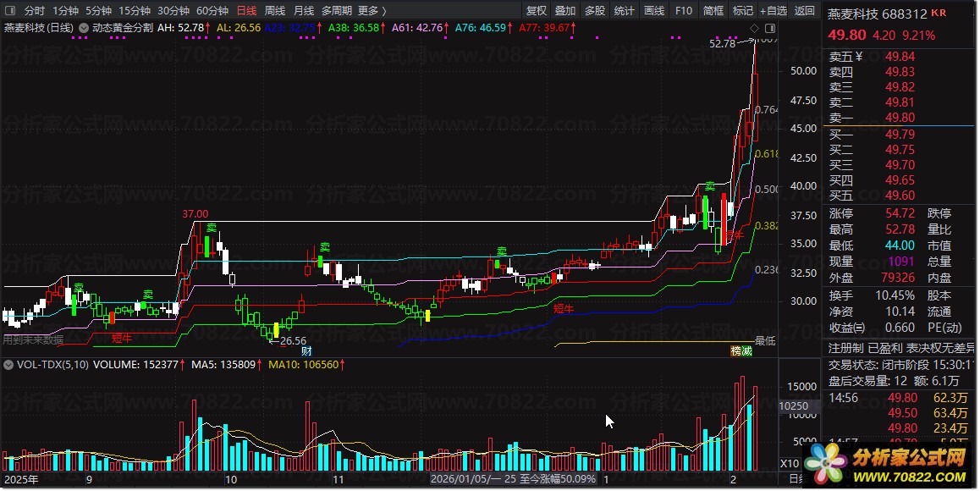Click the 返回 back button
This screenshot has height=491, width=980.
click(804, 11)
